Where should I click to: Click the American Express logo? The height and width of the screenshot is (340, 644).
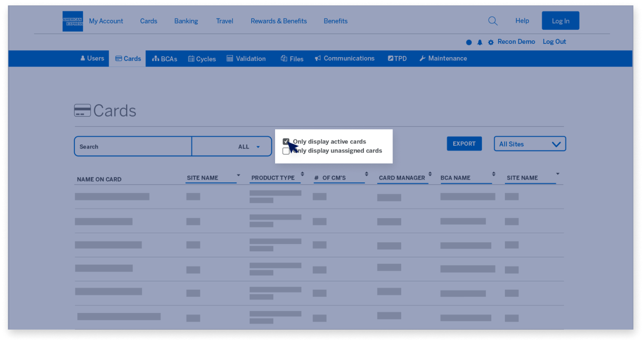(73, 21)
